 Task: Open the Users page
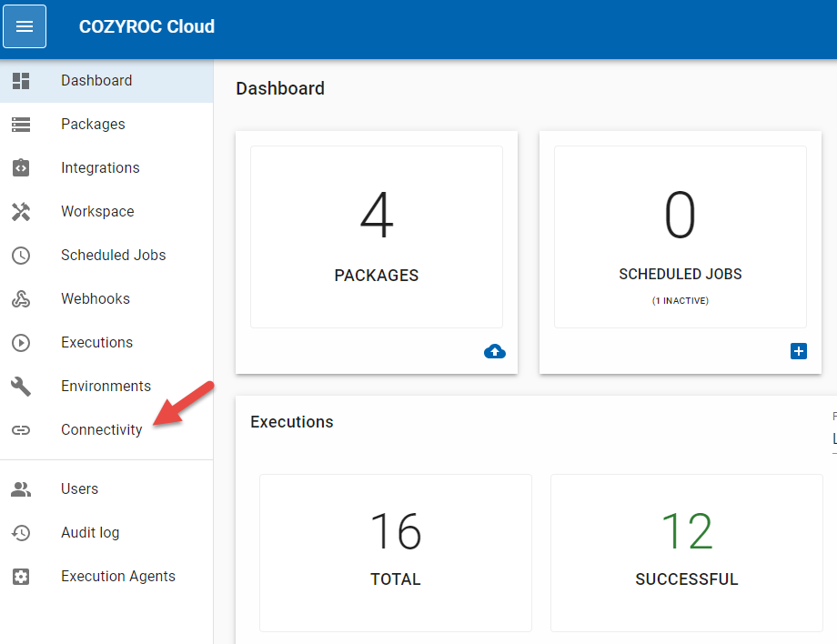tap(106, 489)
